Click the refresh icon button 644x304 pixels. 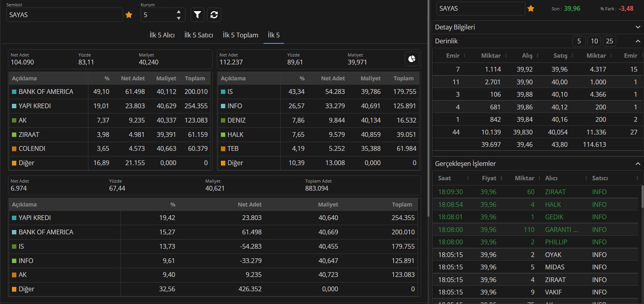[214, 15]
